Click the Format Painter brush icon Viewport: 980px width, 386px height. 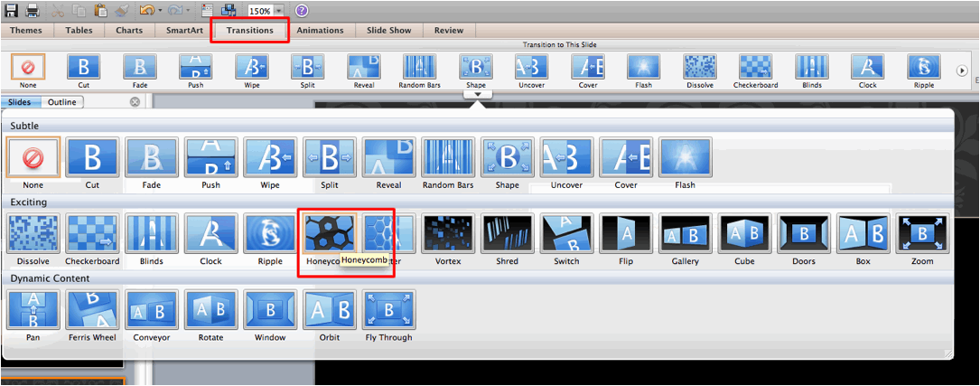[121, 11]
